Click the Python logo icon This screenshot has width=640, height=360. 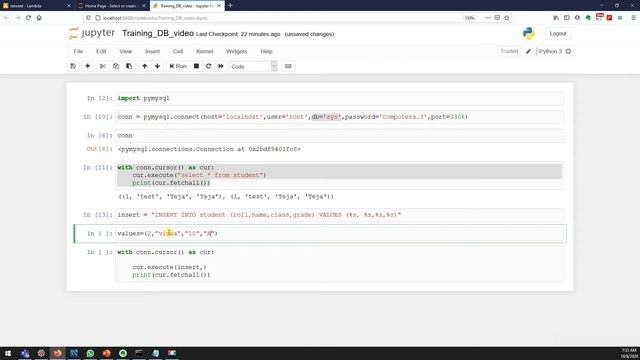[x=529, y=33]
